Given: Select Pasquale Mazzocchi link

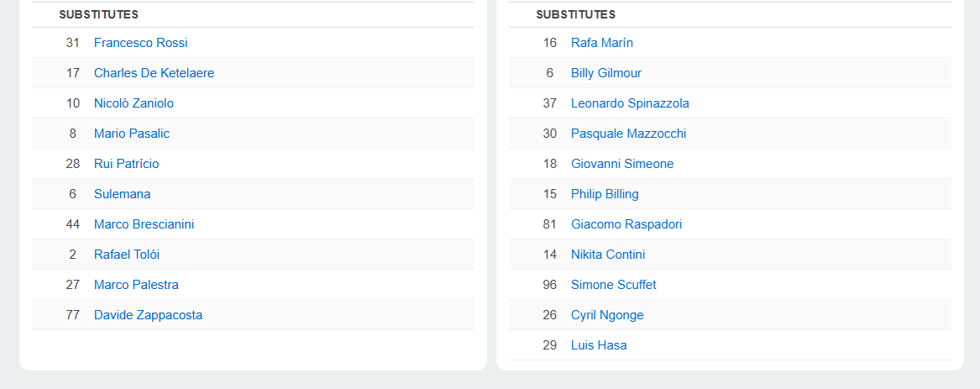Looking at the screenshot, I should 628,134.
